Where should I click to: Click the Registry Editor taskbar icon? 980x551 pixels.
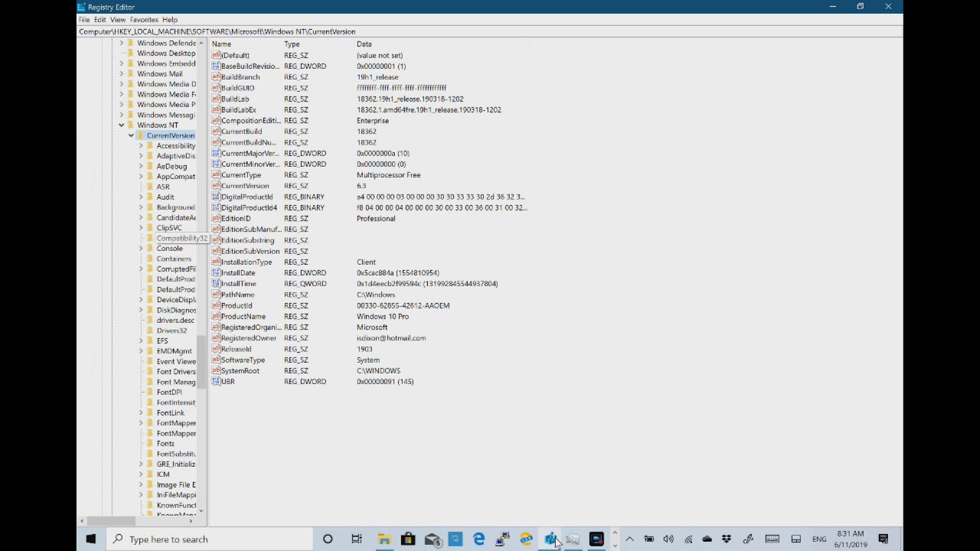tap(550, 540)
